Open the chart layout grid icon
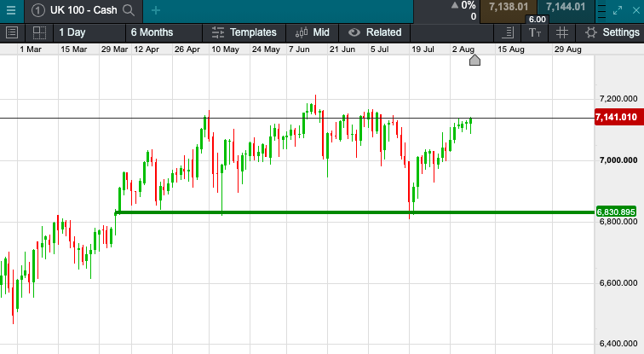 point(39,32)
